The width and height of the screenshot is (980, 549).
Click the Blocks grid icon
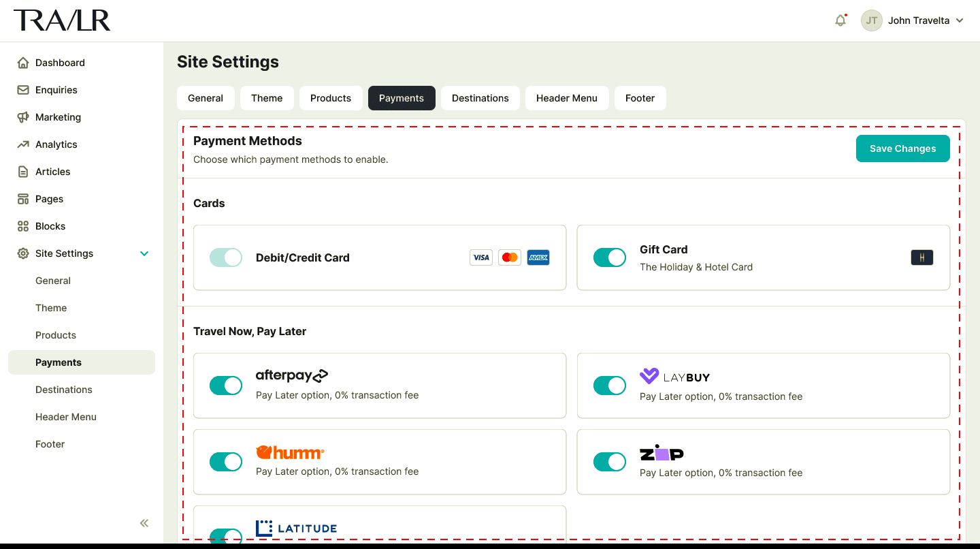point(23,226)
